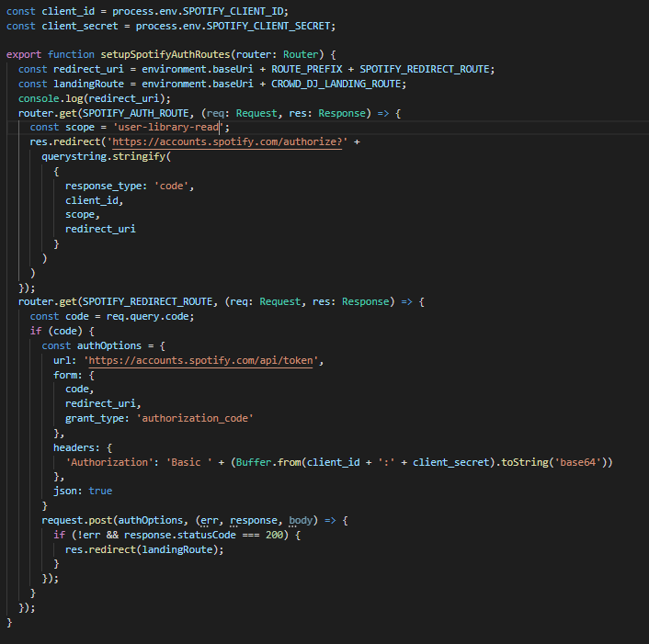The image size is (649, 644).
Task: Click the 'Authorization' header string
Action: coord(109,462)
